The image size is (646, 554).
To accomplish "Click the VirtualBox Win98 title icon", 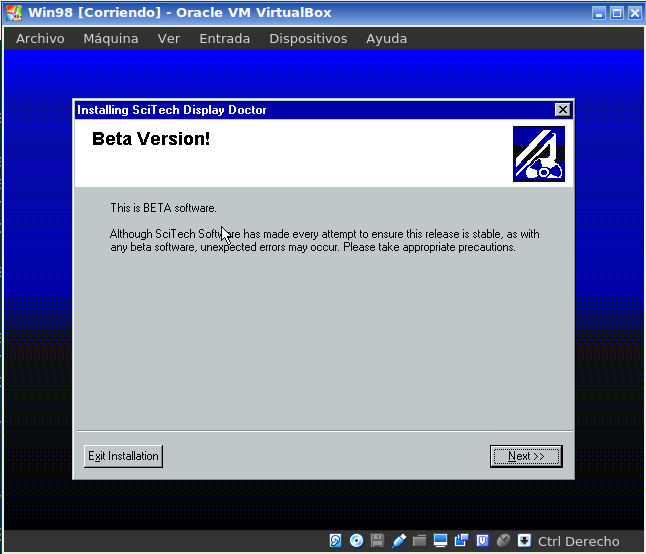I will [14, 13].
